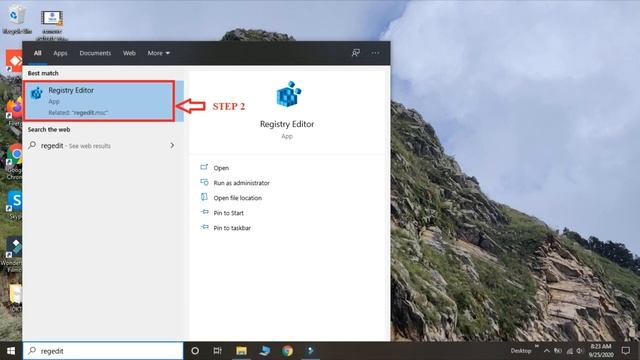Screen dimensions: 640x360
Task: Open the search feedback icon
Action: coord(356,53)
